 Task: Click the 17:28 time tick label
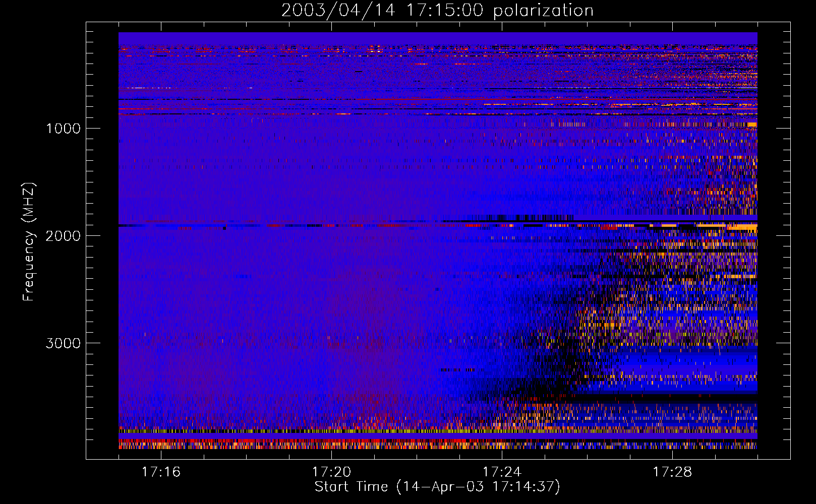point(673,472)
